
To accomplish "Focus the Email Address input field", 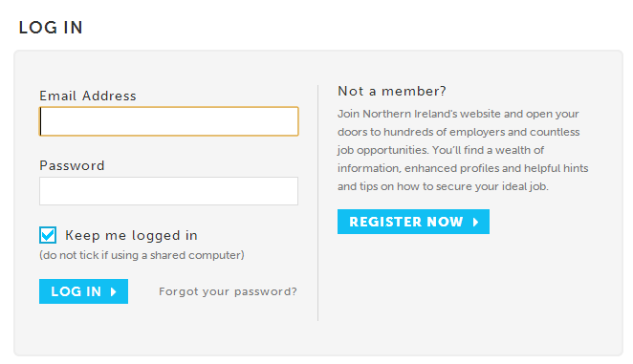I will pos(168,121).
